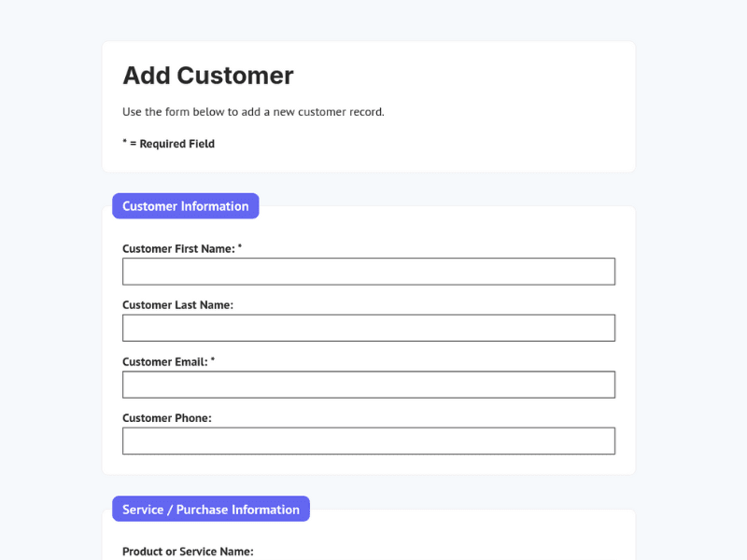Click the 'Customer First Name:' label
The image size is (747, 560).
178,249
